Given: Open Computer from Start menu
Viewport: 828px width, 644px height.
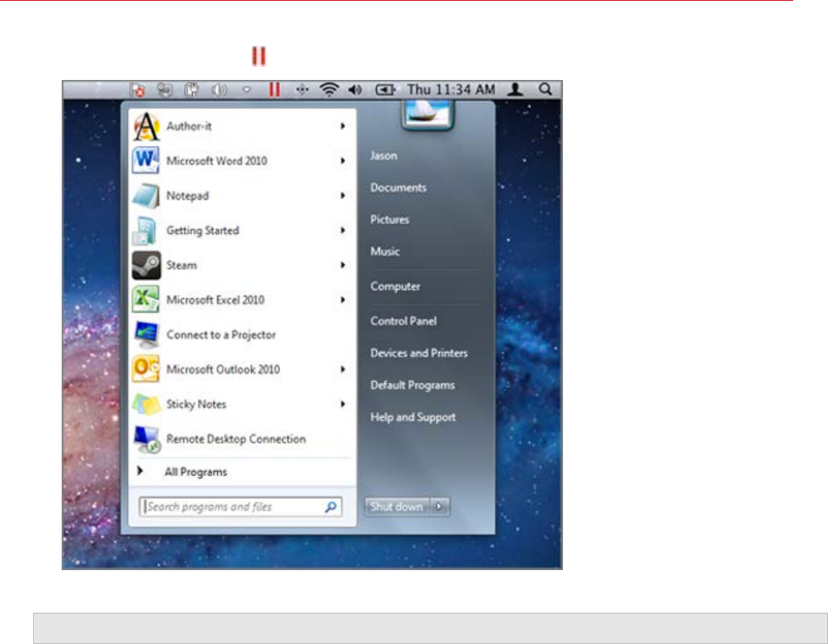Looking at the screenshot, I should pos(395,286).
